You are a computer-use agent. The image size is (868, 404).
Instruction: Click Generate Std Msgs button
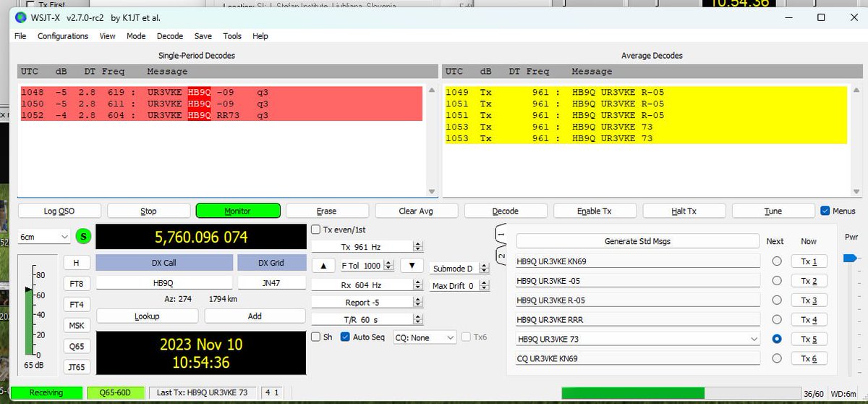[x=638, y=241]
